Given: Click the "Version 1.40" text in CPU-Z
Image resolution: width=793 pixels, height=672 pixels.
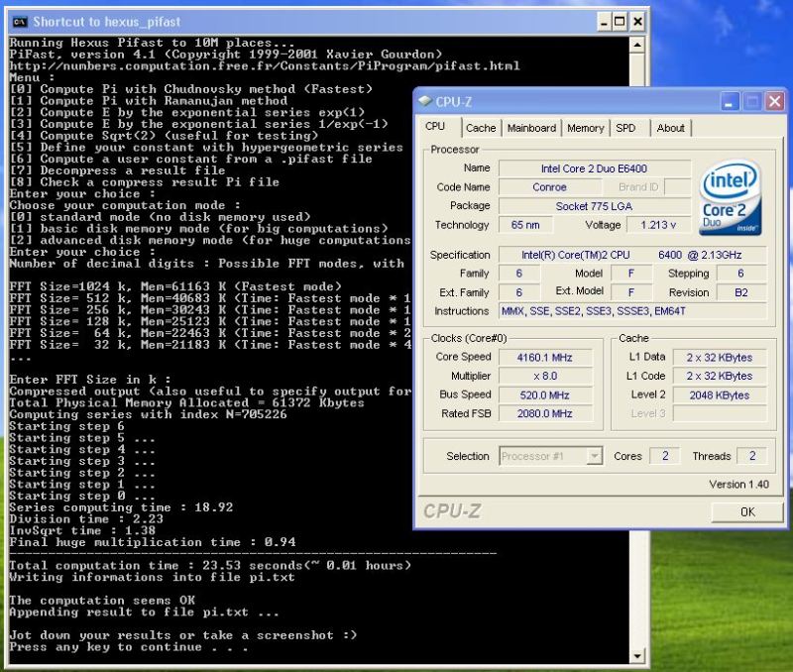Looking at the screenshot, I should pyautogui.click(x=738, y=485).
